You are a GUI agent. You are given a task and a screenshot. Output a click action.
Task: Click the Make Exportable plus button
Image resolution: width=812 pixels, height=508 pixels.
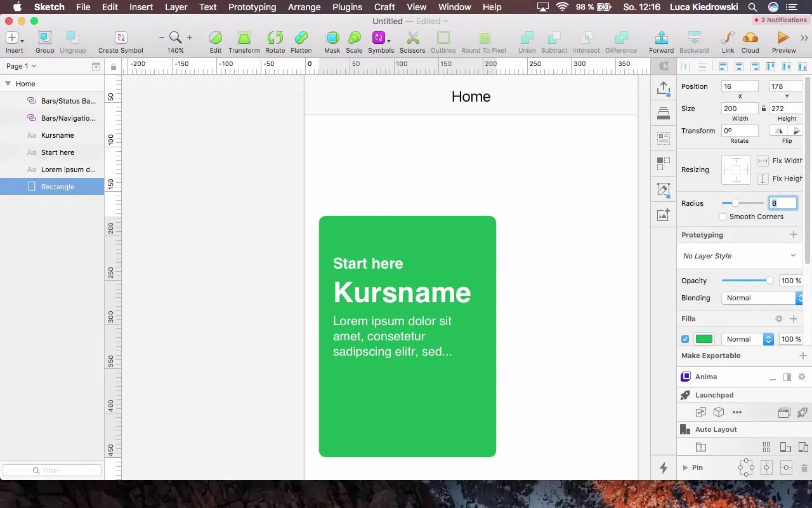click(802, 356)
